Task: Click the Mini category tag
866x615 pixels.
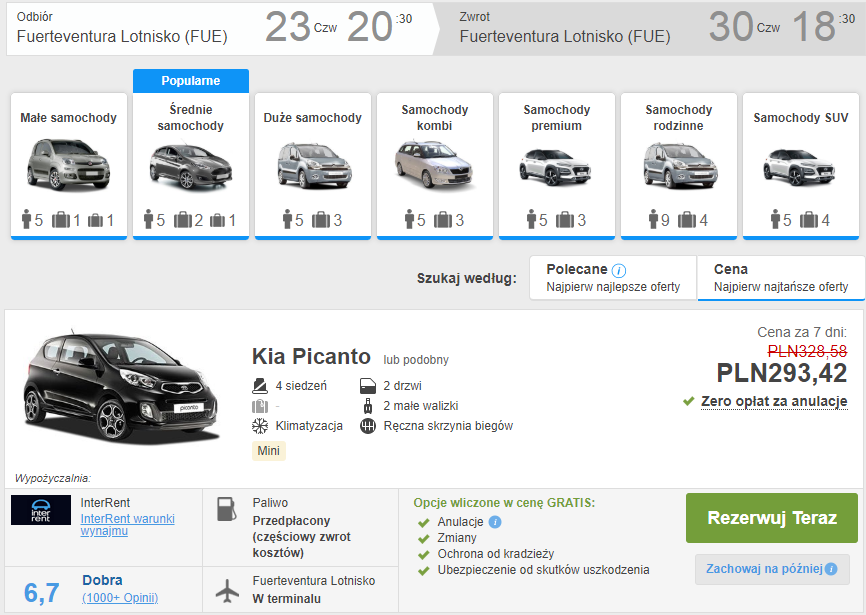Action: tap(268, 451)
